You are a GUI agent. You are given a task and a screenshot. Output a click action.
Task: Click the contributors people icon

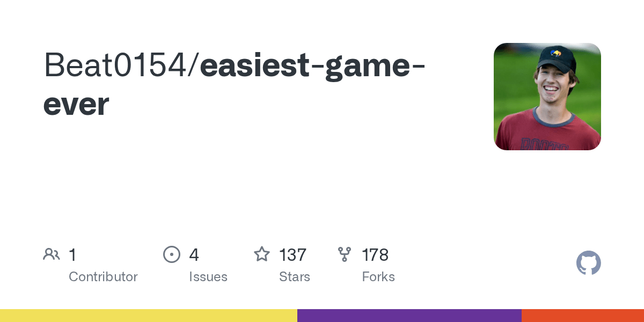pyautogui.click(x=52, y=254)
